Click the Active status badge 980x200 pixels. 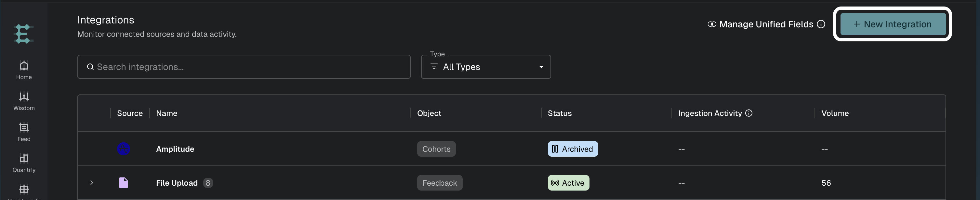point(568,183)
